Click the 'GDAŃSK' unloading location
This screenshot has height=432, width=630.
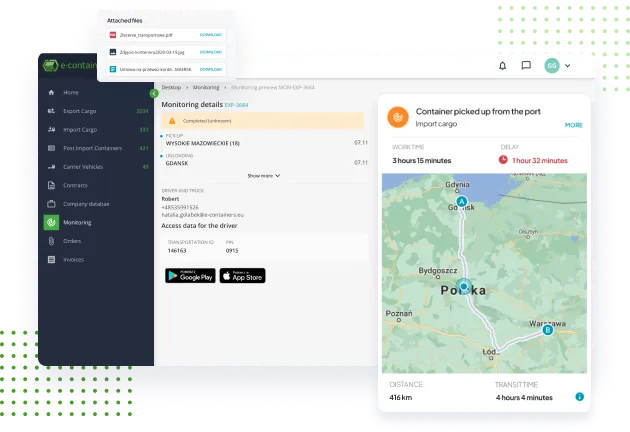(x=177, y=164)
